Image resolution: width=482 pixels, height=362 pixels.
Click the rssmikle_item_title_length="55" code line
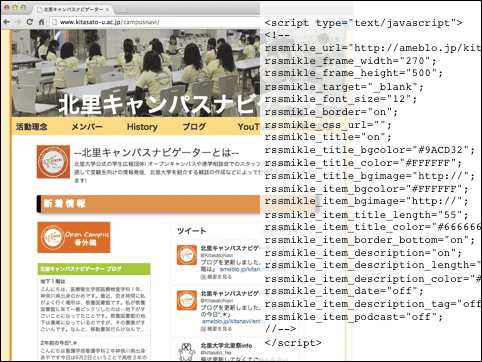click(366, 215)
